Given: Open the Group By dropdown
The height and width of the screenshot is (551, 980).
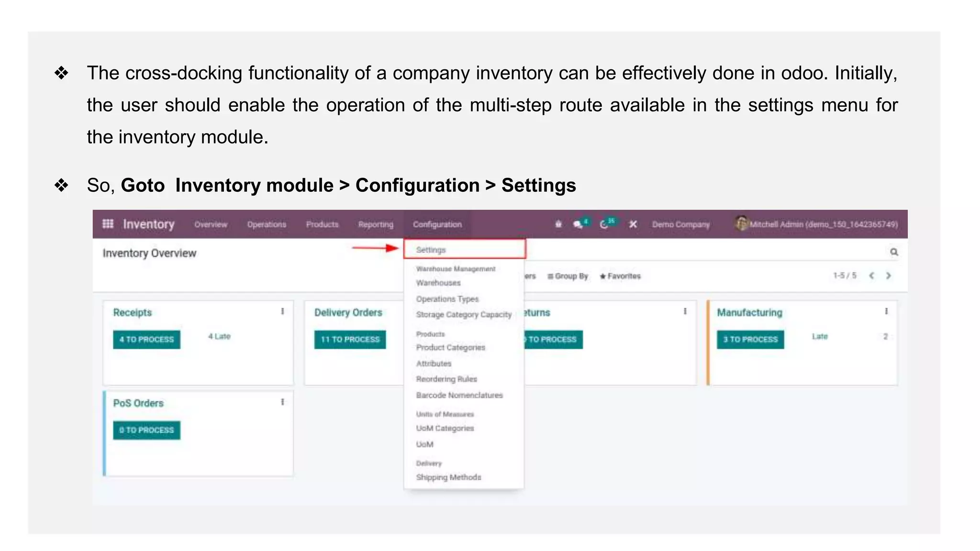Looking at the screenshot, I should pyautogui.click(x=568, y=276).
